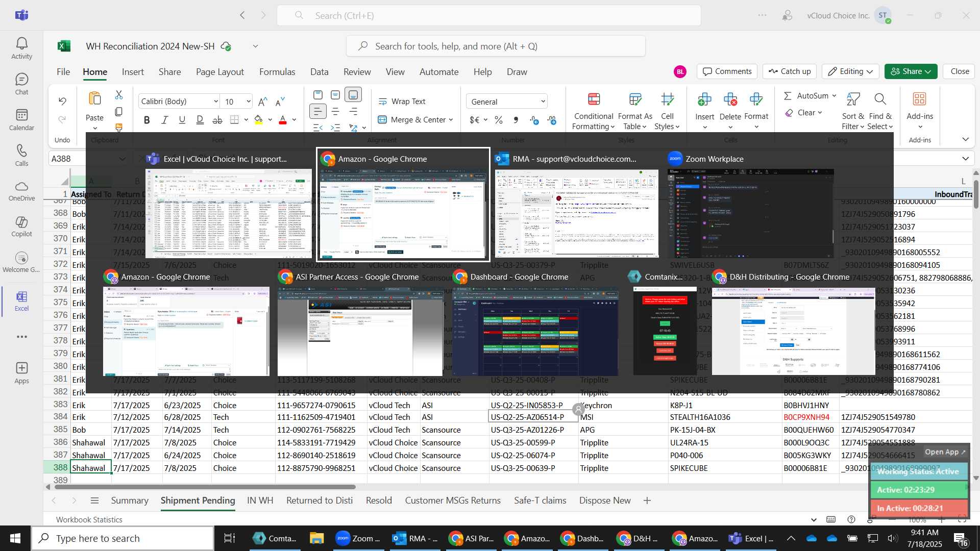This screenshot has width=980, height=551.
Task: Open the Editing mode dropdown
Action: tap(850, 71)
